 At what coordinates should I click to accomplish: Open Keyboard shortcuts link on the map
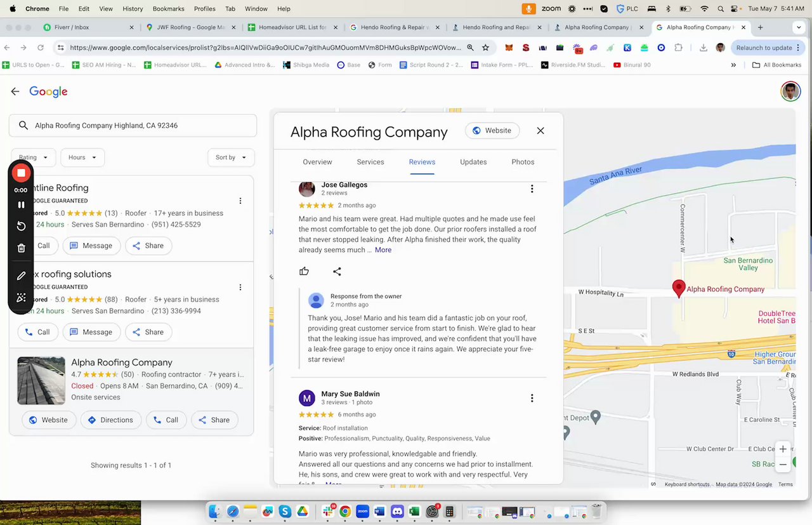tap(687, 484)
